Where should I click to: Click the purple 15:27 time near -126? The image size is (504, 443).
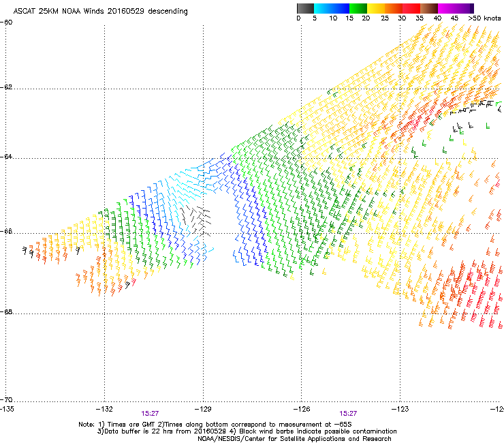[348, 414]
